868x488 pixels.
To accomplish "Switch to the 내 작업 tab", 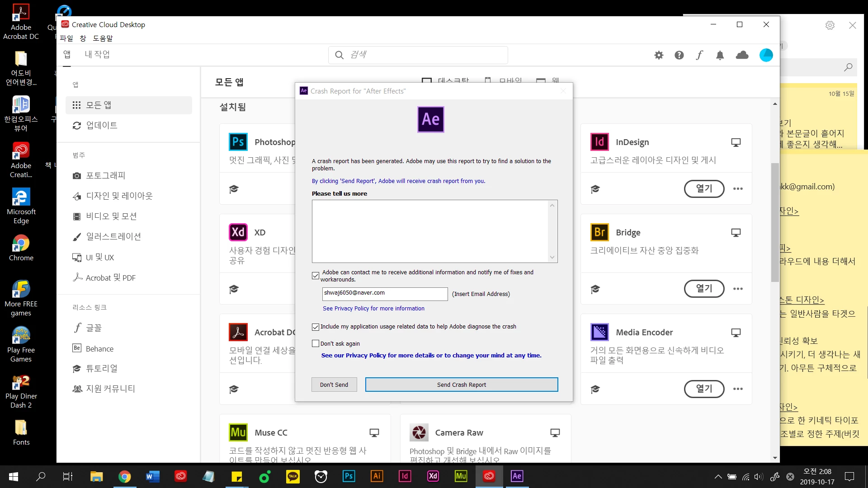I will pos(97,54).
